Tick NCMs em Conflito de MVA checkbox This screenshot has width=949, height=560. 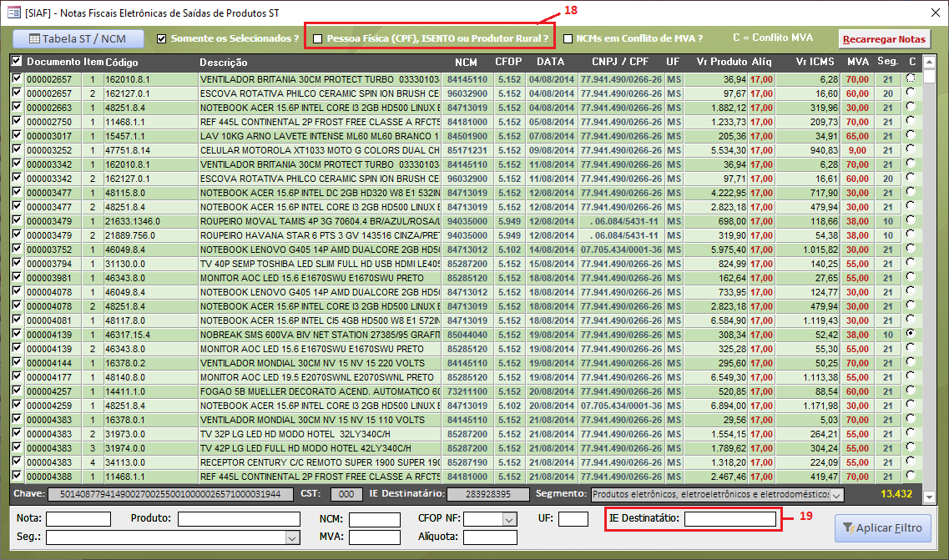(568, 38)
